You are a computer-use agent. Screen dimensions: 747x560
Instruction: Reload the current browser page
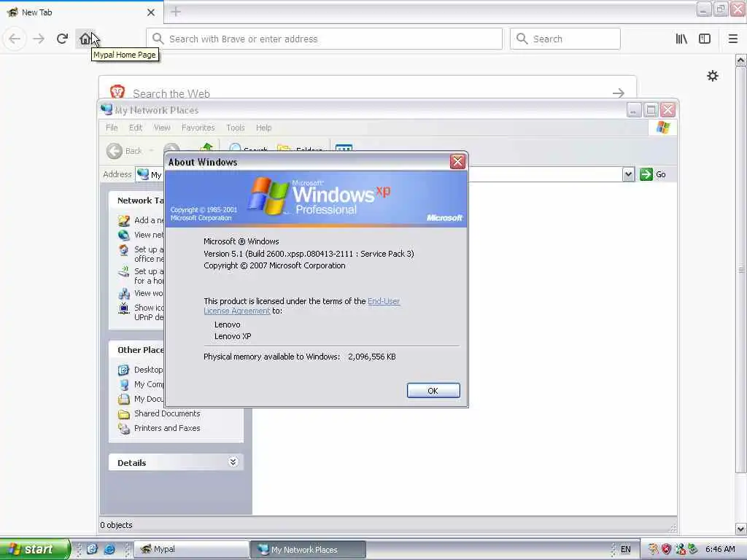pyautogui.click(x=62, y=39)
